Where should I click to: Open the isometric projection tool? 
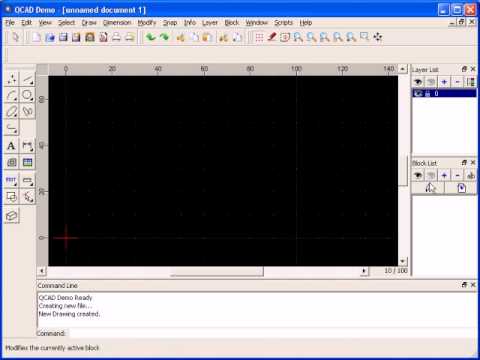point(12,216)
